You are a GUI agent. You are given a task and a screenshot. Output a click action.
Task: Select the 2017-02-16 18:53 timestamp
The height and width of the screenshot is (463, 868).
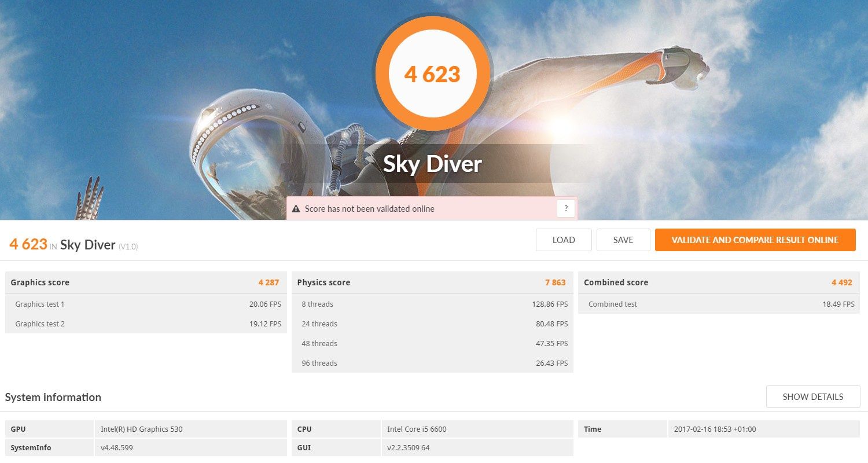pyautogui.click(x=715, y=429)
